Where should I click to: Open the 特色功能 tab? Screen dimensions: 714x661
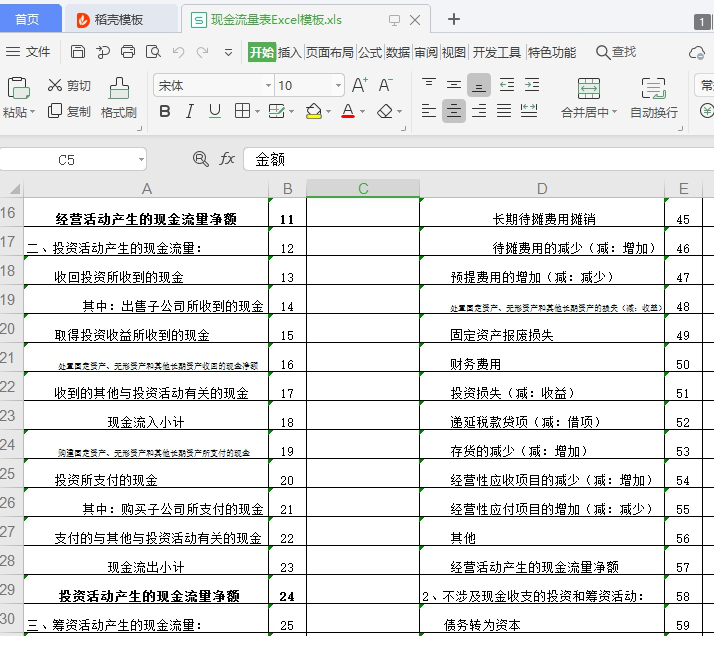(552, 52)
